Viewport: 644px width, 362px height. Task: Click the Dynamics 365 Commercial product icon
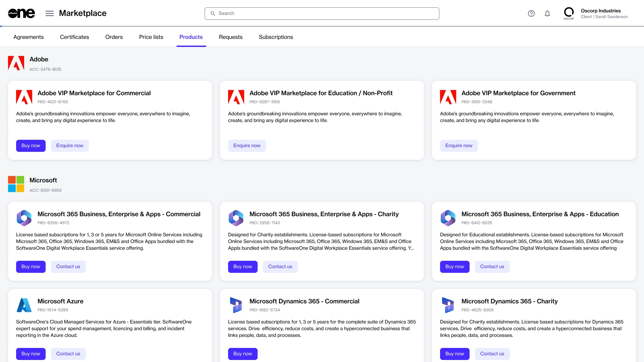(236, 305)
